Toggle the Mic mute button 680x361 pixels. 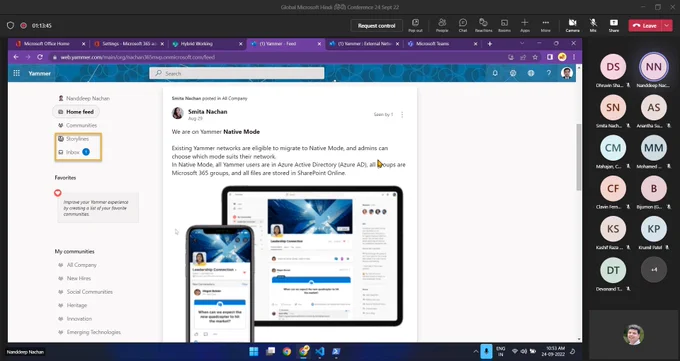point(593,25)
